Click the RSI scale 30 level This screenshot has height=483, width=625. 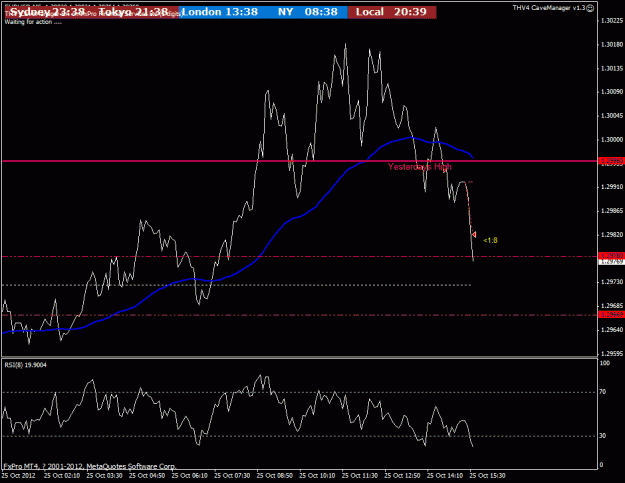603,436
